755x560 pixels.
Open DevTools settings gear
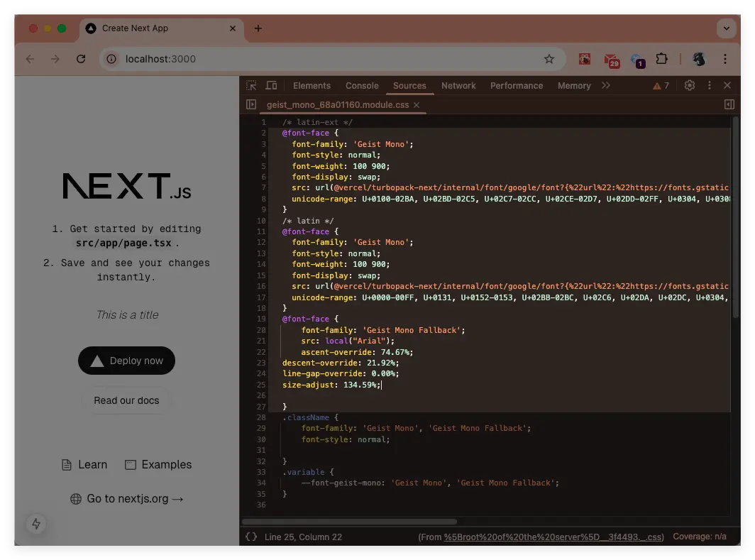(x=690, y=85)
